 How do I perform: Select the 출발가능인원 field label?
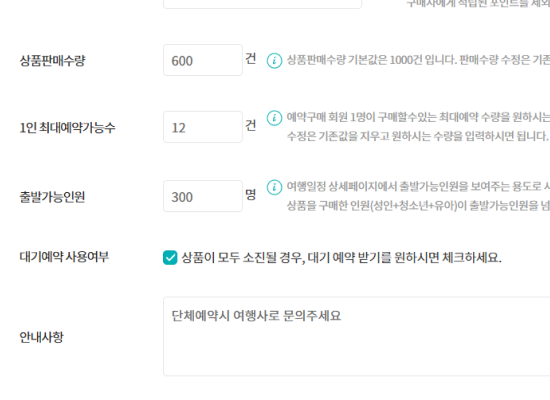click(52, 197)
